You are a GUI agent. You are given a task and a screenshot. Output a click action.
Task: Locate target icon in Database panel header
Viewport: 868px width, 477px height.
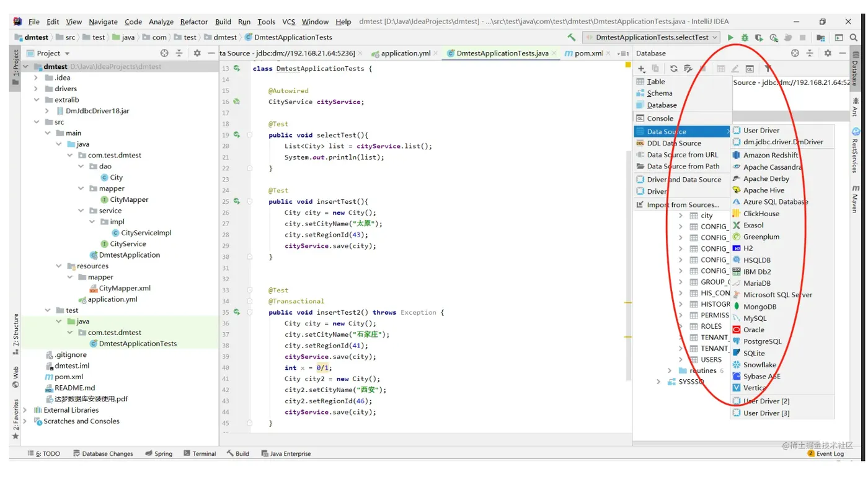(x=795, y=53)
